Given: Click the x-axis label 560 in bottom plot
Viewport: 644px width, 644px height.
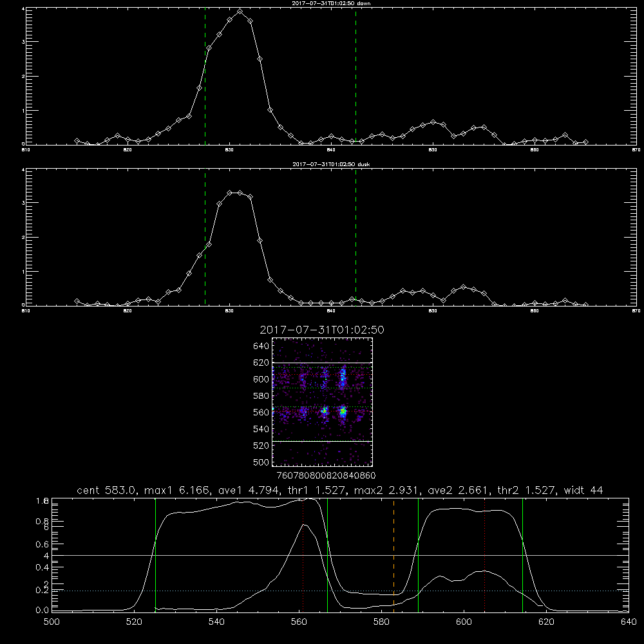Looking at the screenshot, I should 299,622.
